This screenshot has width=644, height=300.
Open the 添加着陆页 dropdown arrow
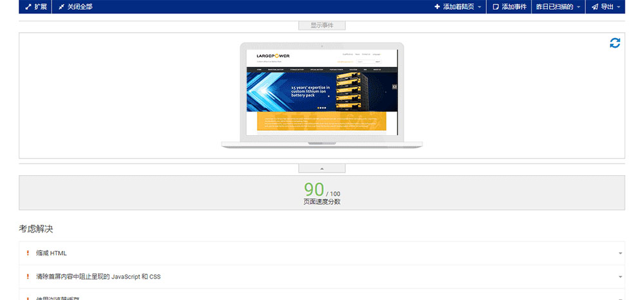[x=479, y=7]
